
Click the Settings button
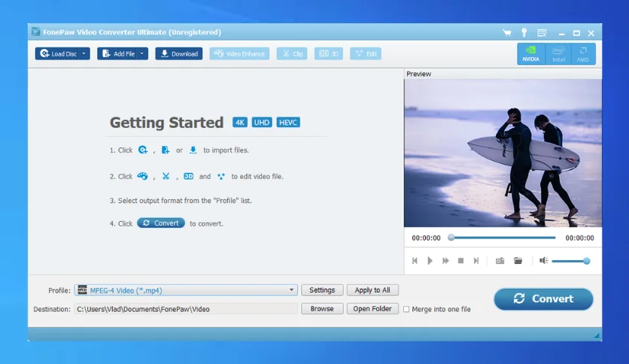[322, 290]
